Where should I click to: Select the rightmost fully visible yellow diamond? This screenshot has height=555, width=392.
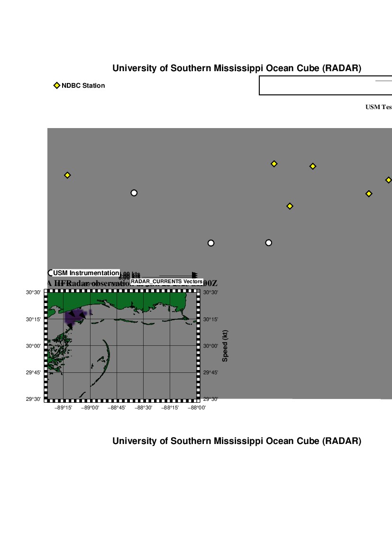pyautogui.click(x=369, y=194)
